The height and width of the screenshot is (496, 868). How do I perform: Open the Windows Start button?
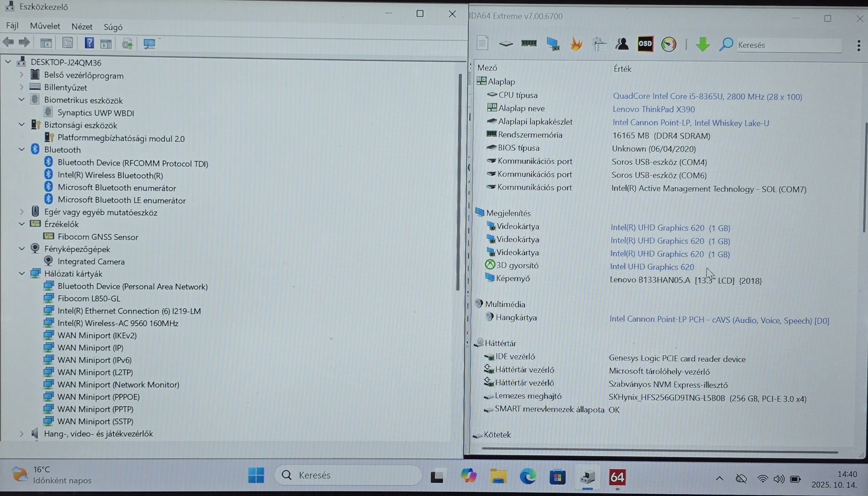[256, 475]
